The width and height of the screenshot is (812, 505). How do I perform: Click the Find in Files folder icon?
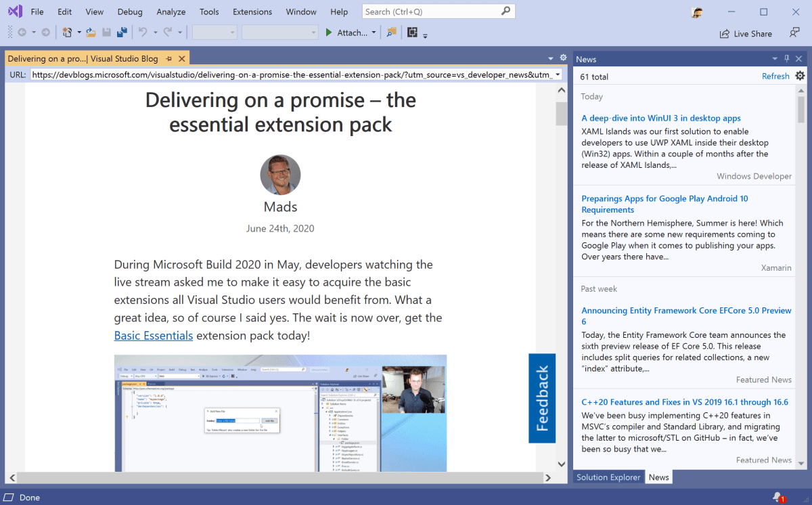391,32
